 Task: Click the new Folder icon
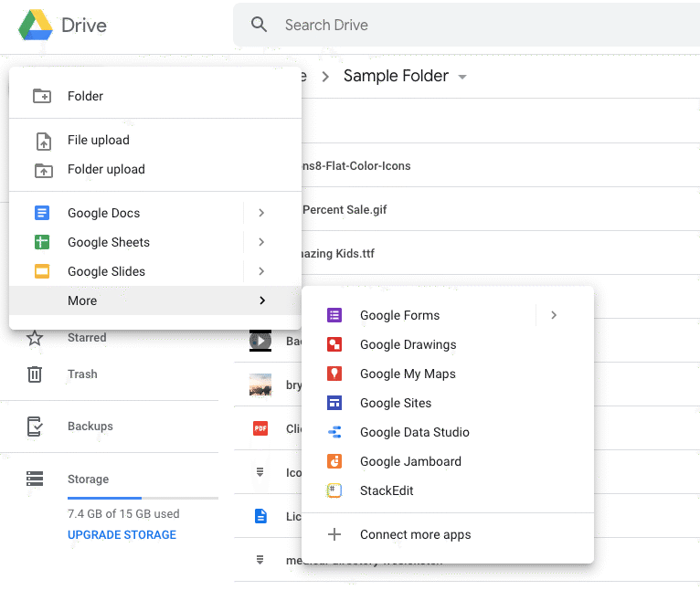[42, 96]
